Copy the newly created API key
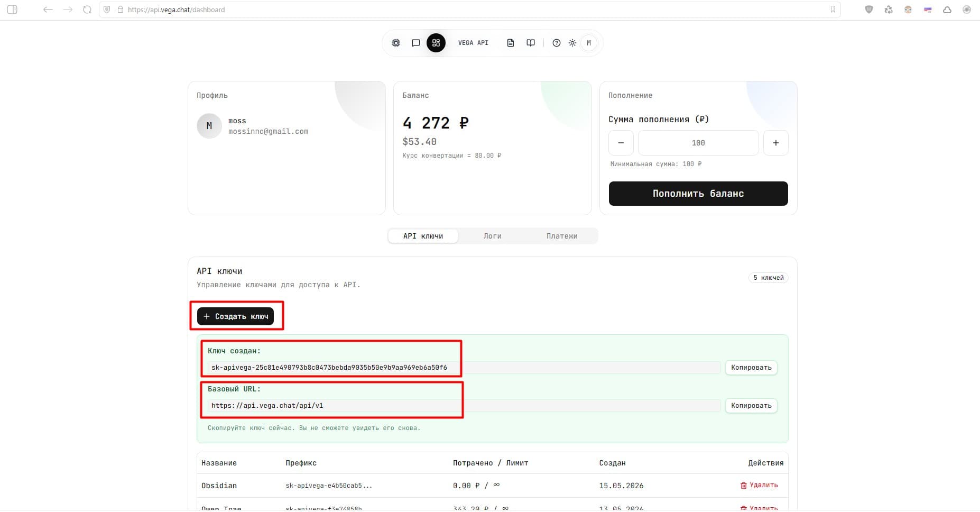980x512 pixels. pos(751,368)
